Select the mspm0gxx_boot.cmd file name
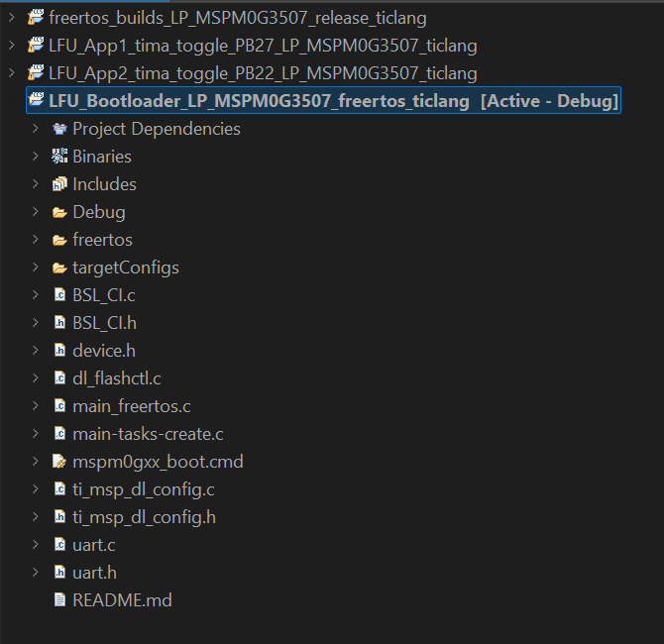 (158, 462)
